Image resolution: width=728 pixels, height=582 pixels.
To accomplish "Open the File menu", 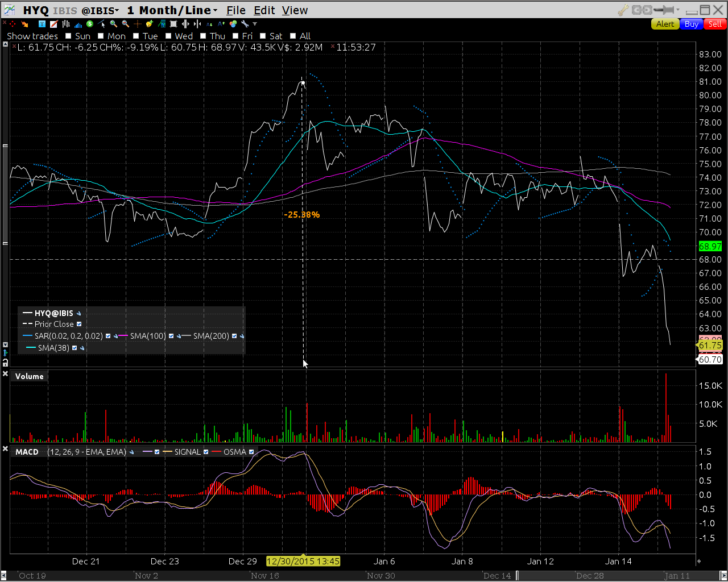I will [236, 10].
